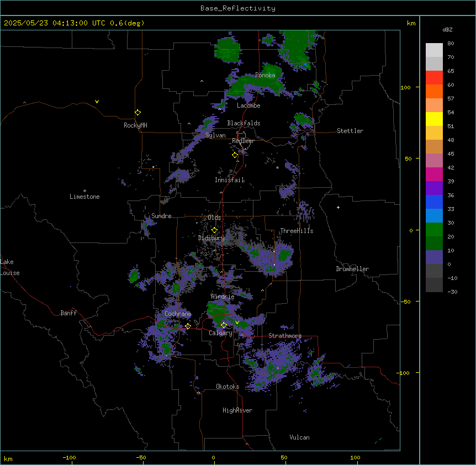Image resolution: width=476 pixels, height=465 pixels.
Task: Click the Vulcan city label
Action: pos(300,437)
